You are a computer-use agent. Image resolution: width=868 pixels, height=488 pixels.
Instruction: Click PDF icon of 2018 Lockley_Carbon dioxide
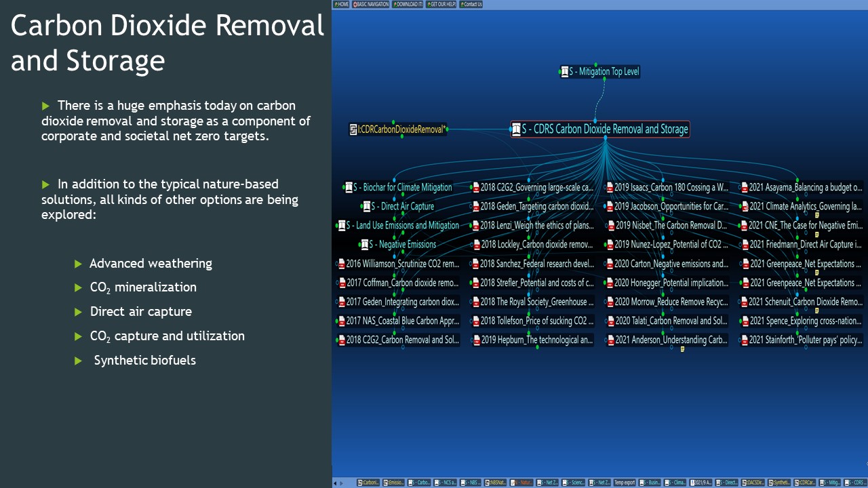[x=475, y=244]
